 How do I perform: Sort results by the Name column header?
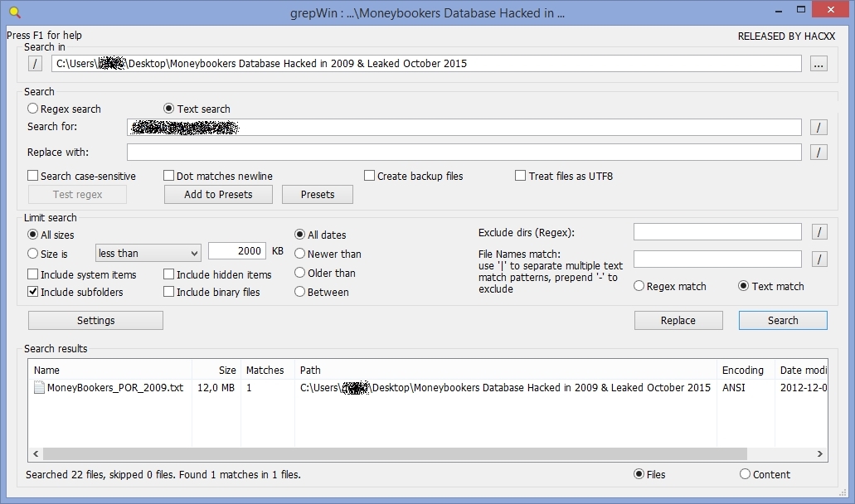click(x=109, y=370)
